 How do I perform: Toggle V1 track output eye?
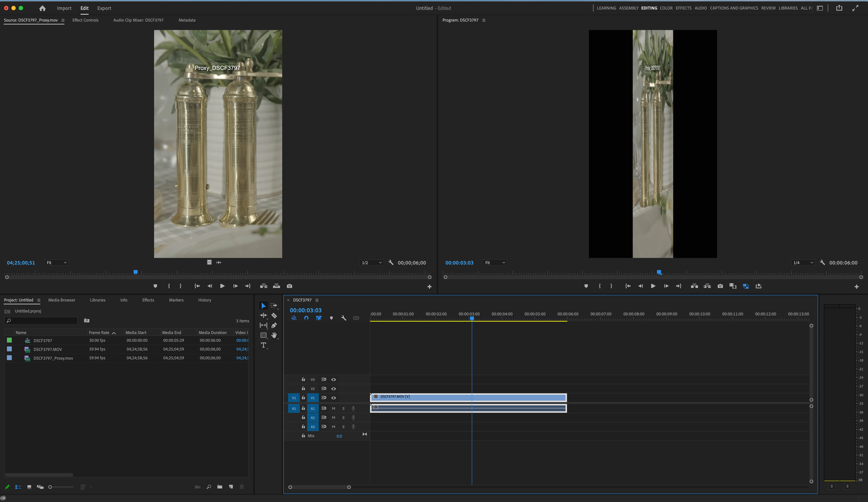(x=333, y=398)
